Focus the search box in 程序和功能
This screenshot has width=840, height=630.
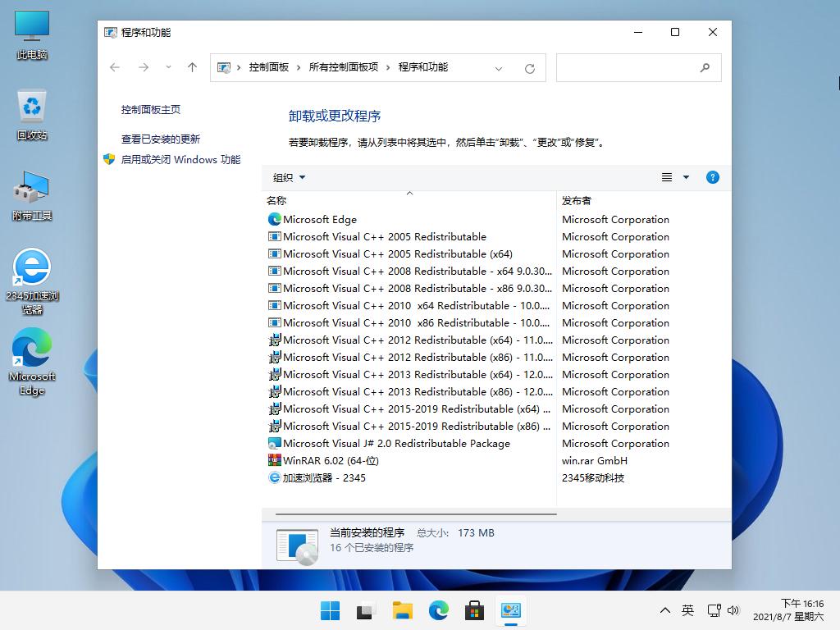[638, 67]
